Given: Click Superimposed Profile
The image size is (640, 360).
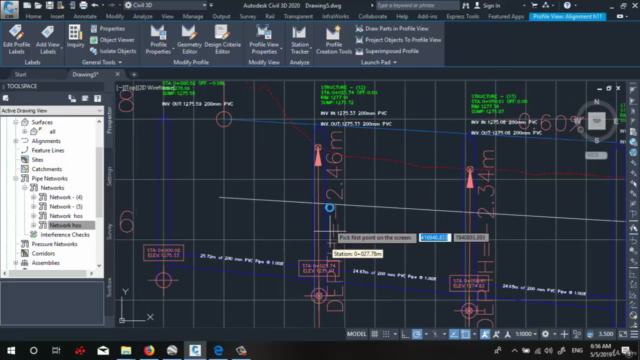Looking at the screenshot, I should click(x=387, y=51).
